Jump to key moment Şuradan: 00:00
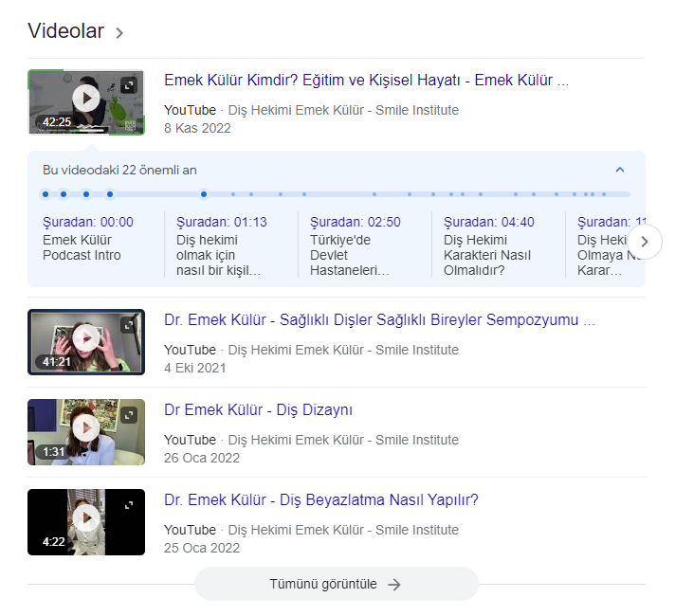 (x=88, y=222)
